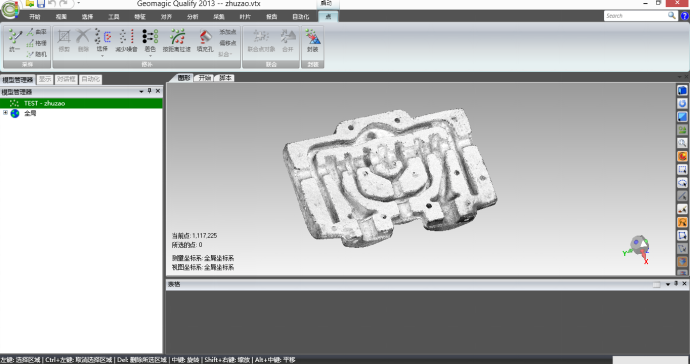Click the Filter by Distance tool
This screenshot has width=690, height=364.
[177, 41]
